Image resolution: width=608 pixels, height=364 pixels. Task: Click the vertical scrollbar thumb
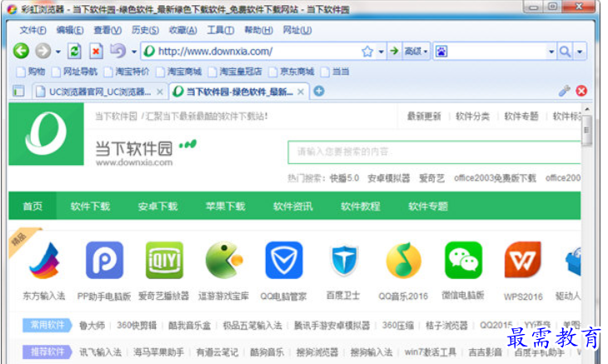pyautogui.click(x=586, y=131)
